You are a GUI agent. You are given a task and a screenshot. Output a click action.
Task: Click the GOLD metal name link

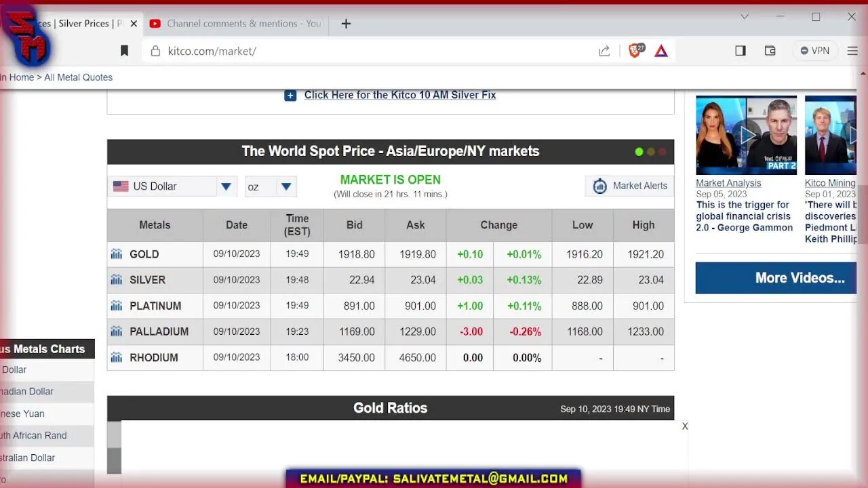[x=144, y=254]
